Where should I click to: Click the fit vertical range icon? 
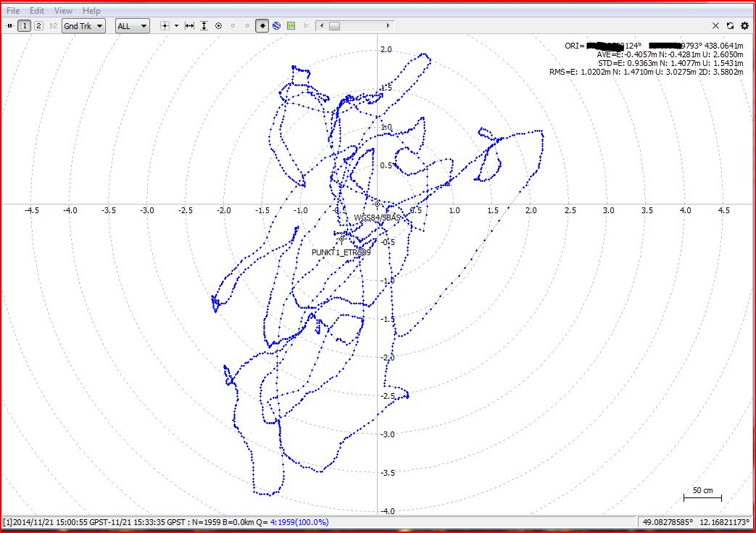204,26
